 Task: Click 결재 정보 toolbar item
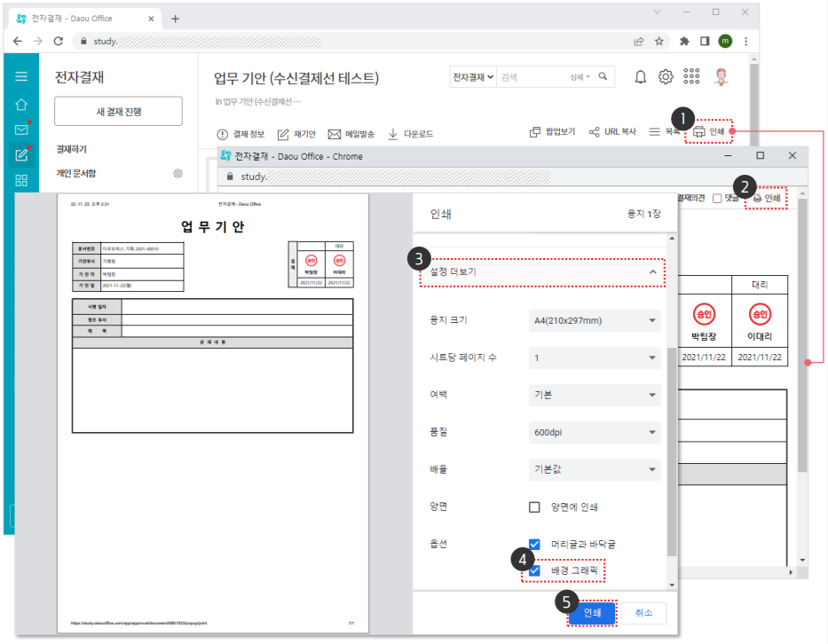point(241,134)
